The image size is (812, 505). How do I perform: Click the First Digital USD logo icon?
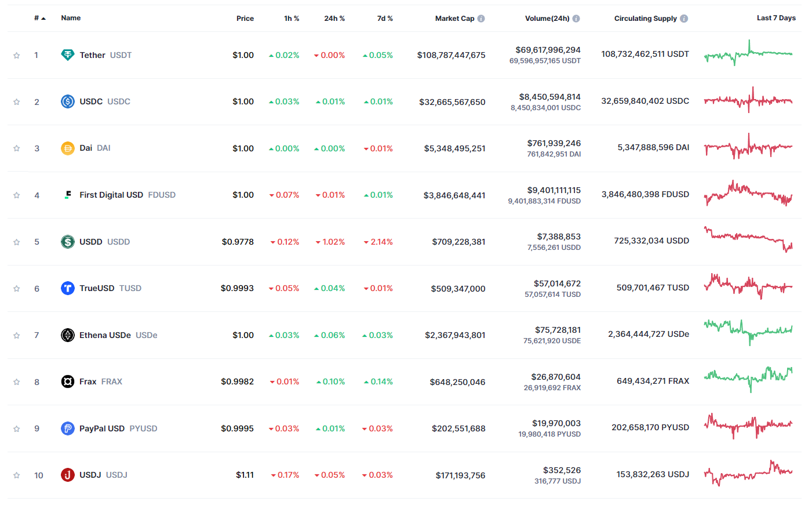(68, 195)
